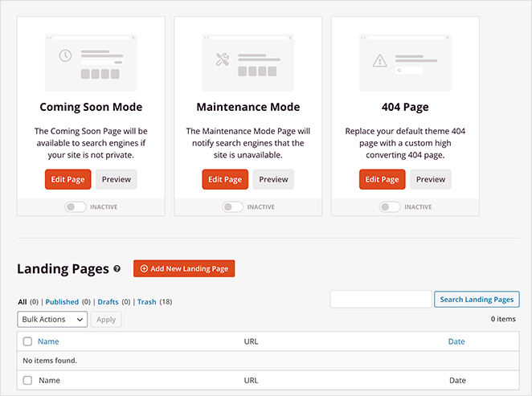Click the Landing Pages help icon
This screenshot has height=396, width=532.
point(117,269)
